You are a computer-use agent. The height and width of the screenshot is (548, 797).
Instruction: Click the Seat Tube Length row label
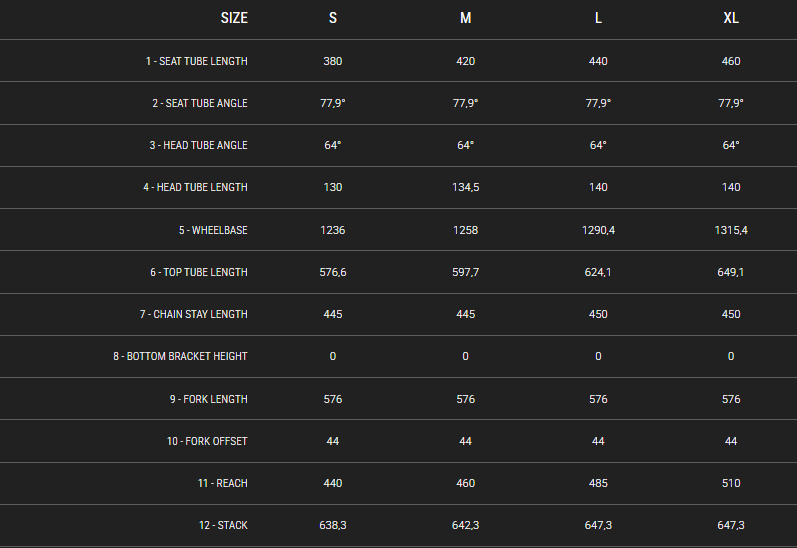197,61
